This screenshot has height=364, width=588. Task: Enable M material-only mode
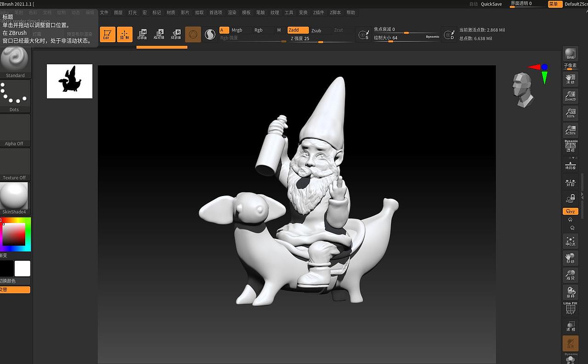(280, 30)
